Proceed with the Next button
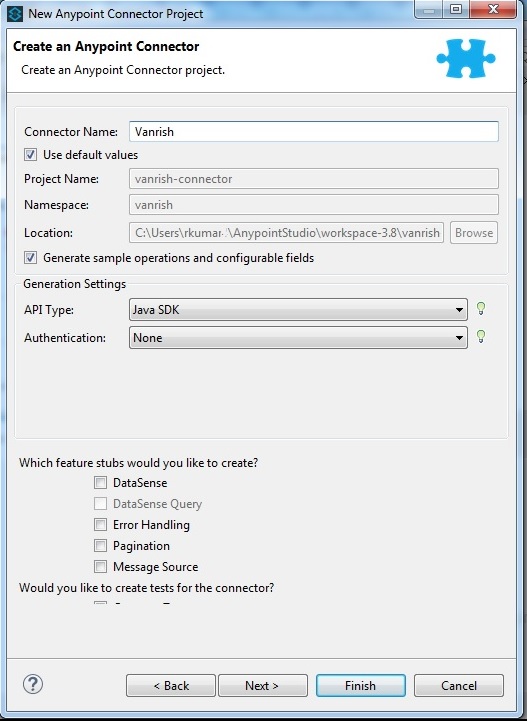527x723 pixels. pyautogui.click(x=263, y=686)
